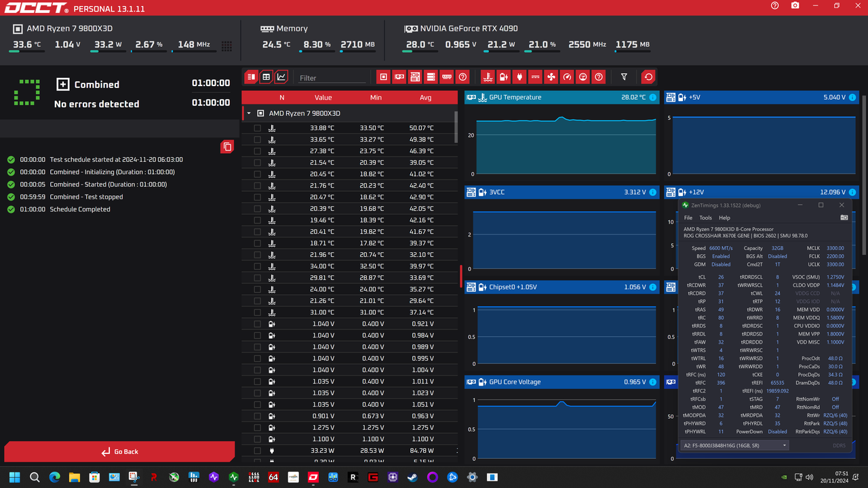
Task: Click the +12V graph header
Action: tap(762, 192)
